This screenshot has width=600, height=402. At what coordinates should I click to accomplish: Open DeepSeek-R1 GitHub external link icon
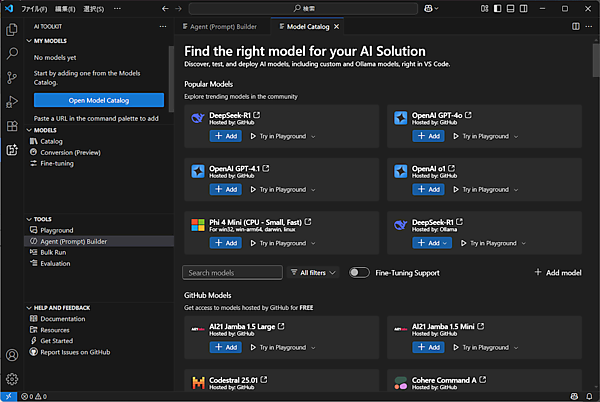click(x=257, y=115)
